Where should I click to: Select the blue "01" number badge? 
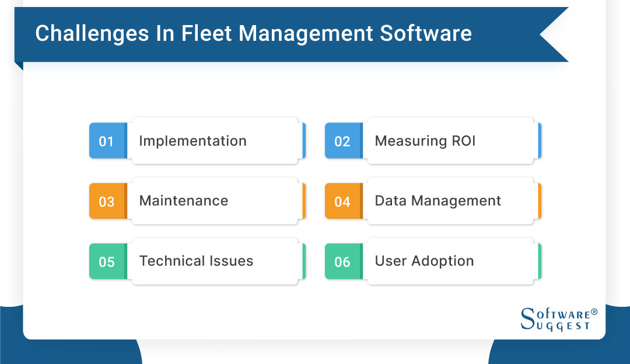107,141
